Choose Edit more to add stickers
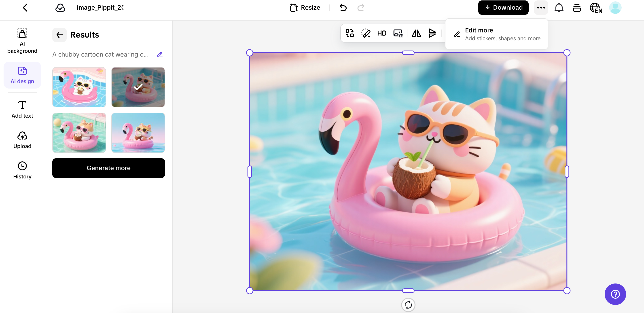644x313 pixels. [x=497, y=34]
